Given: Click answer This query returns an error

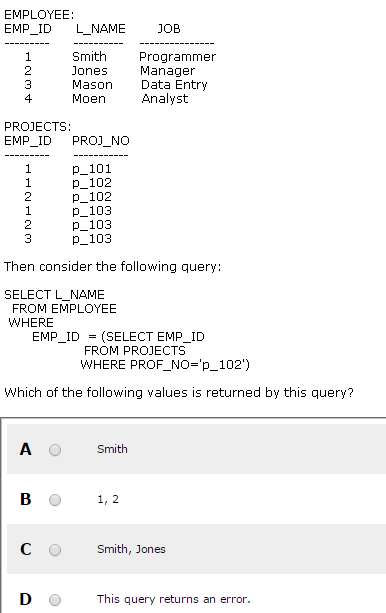Looking at the screenshot, I should coord(174,599).
